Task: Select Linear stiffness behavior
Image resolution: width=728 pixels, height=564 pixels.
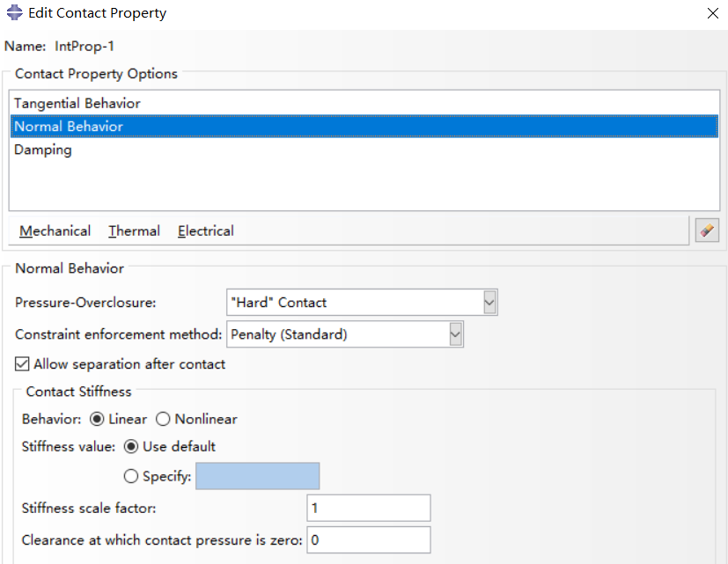Action: pos(97,419)
